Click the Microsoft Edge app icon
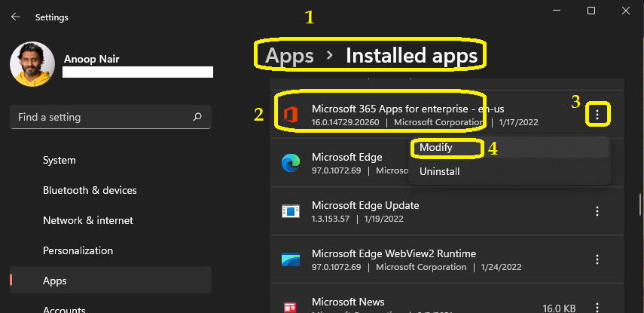This screenshot has height=313, width=644. point(291,163)
